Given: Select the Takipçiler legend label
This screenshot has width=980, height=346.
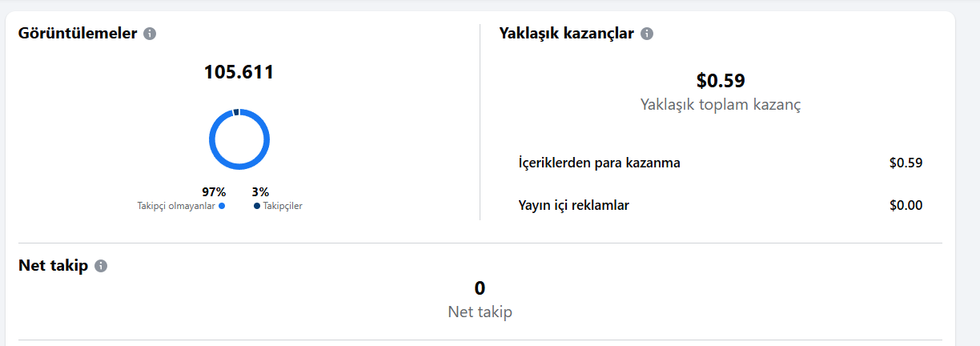Looking at the screenshot, I should point(283,206).
